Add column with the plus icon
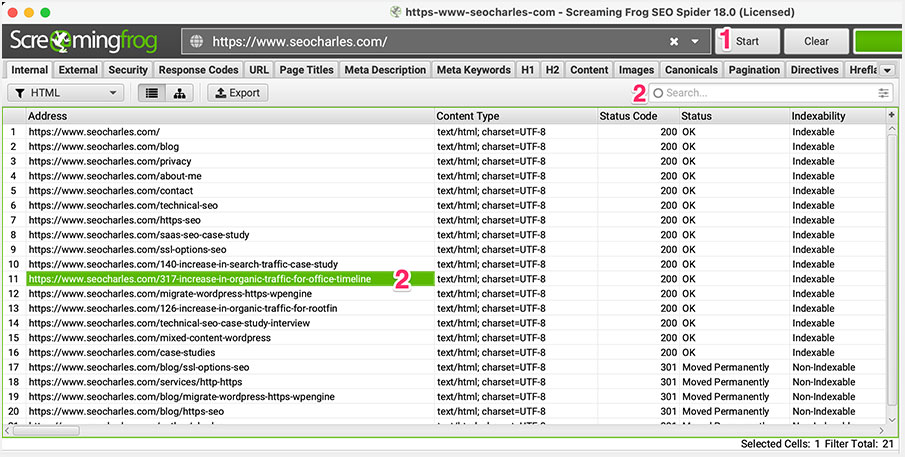Image resolution: width=905 pixels, height=457 pixels. [891, 115]
